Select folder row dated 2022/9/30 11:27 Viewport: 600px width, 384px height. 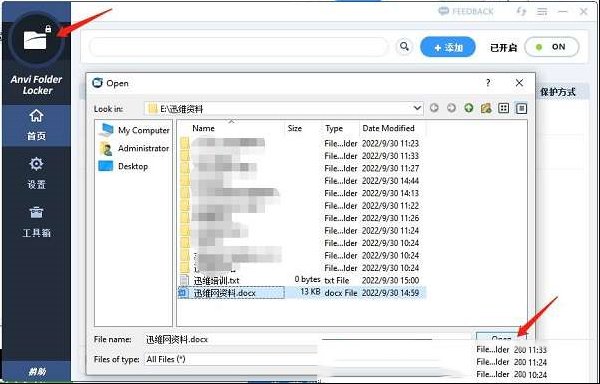pyautogui.click(x=301, y=168)
